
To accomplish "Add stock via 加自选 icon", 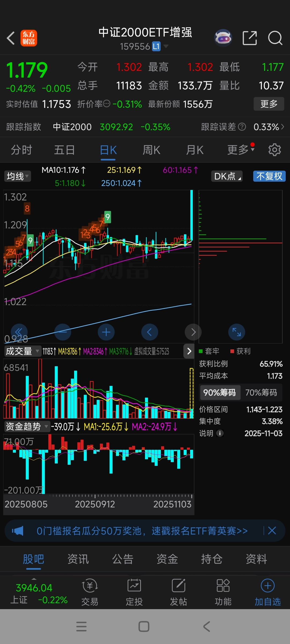I will tap(268, 592).
